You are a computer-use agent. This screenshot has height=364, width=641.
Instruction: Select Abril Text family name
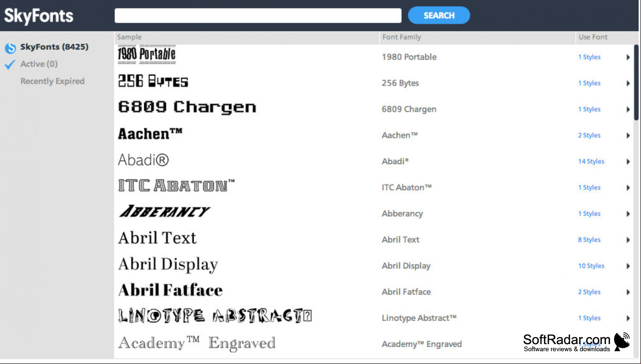401,240
